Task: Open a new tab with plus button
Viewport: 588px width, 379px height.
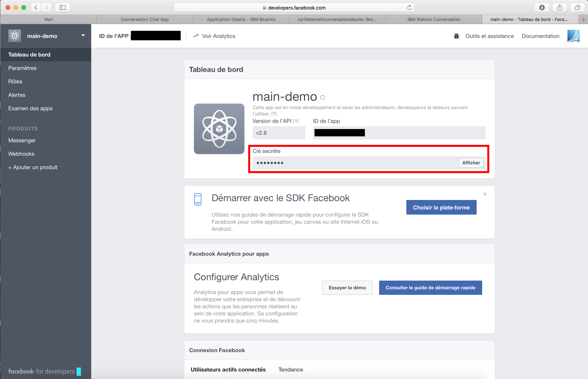Action: point(583,19)
